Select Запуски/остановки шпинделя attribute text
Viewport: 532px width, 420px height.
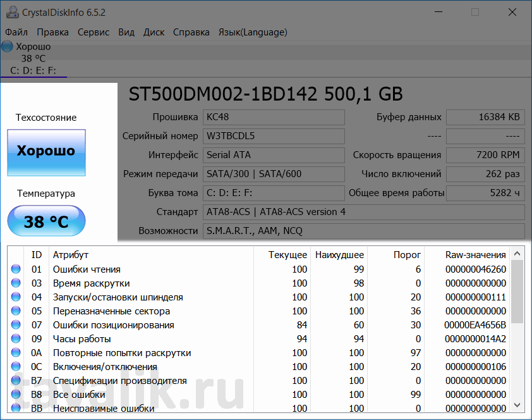118,297
